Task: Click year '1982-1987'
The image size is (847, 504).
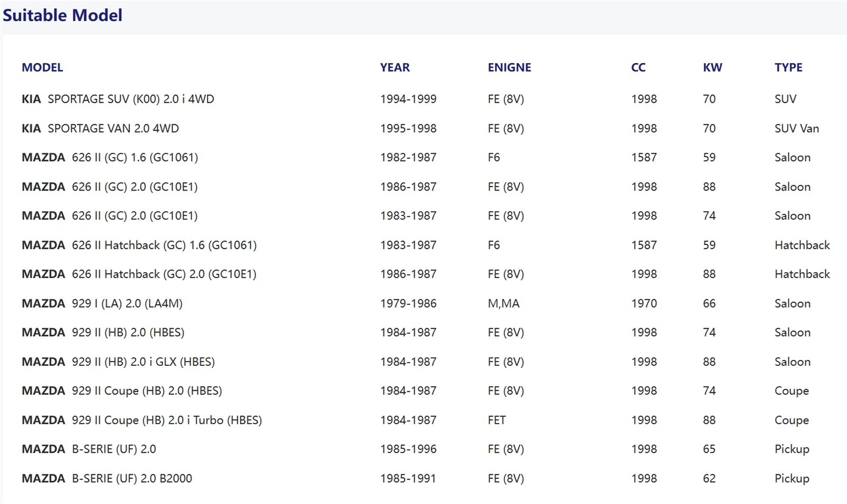Action: [x=408, y=157]
